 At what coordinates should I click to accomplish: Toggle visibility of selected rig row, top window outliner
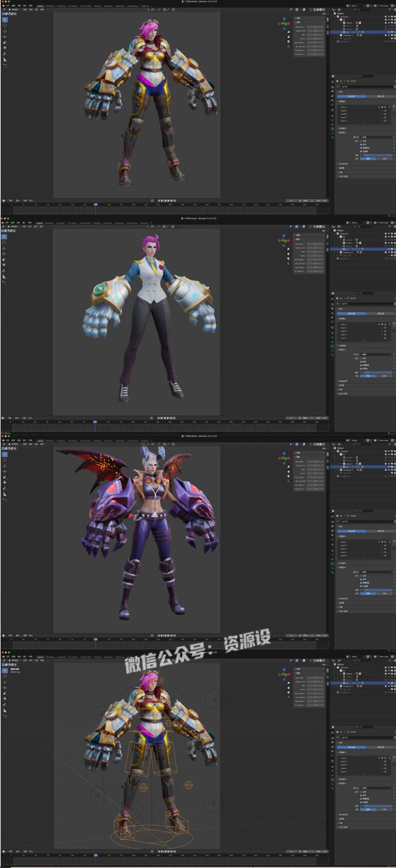coord(389,32)
